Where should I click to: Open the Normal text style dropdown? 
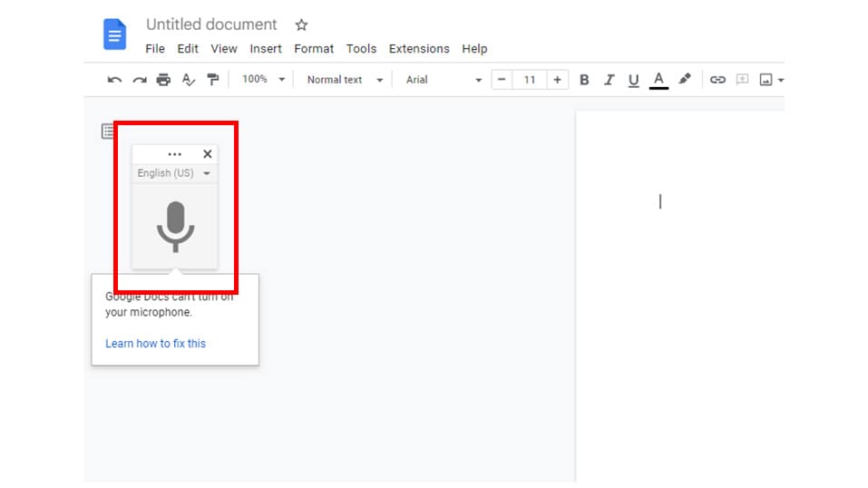point(345,80)
